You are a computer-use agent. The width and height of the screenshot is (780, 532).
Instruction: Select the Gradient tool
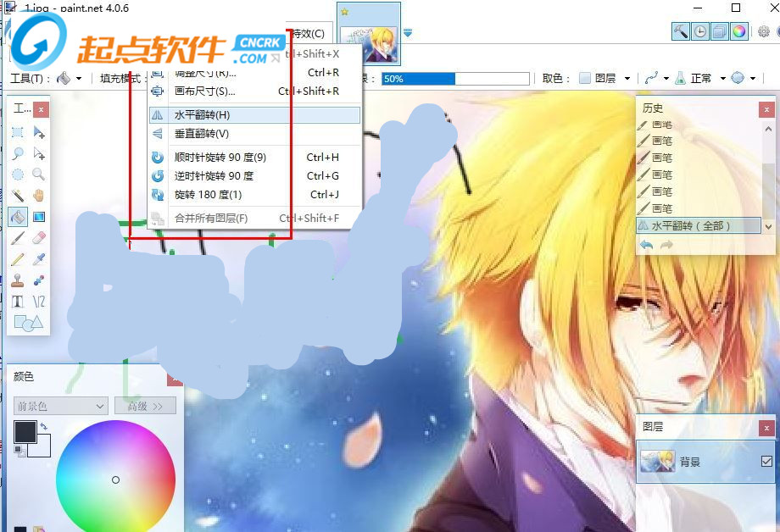39,217
